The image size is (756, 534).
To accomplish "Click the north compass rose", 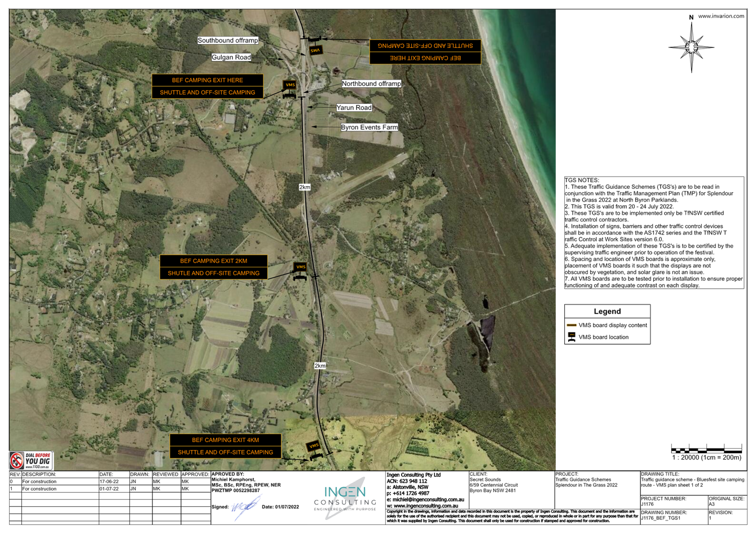I will [x=691, y=47].
